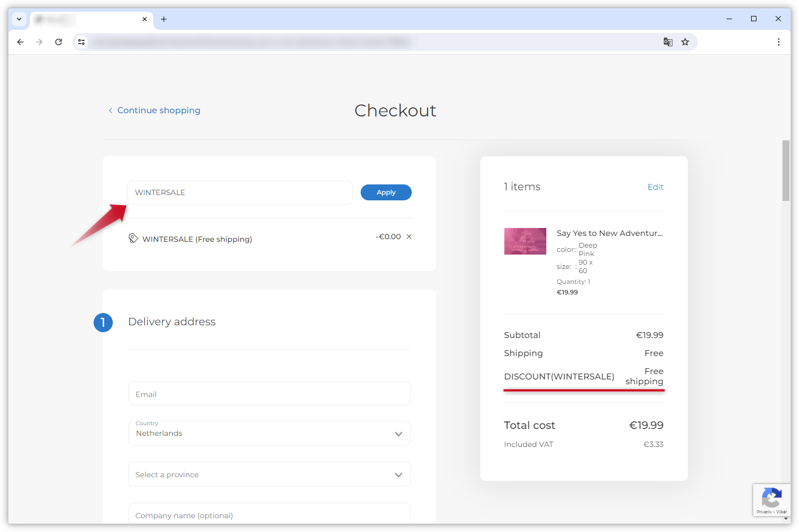Click the coupon tag icon beside WINTERSALE
The image size is (799, 532).
[x=133, y=238]
